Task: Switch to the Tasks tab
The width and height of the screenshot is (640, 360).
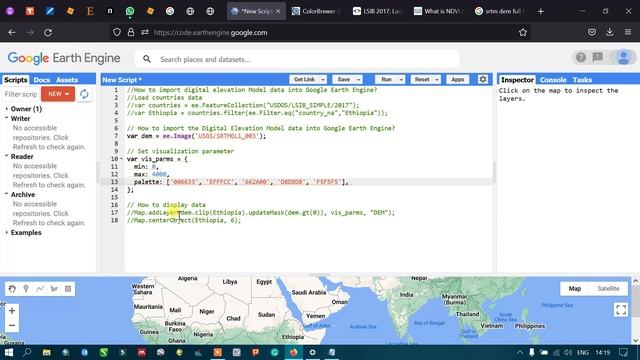Action: tap(582, 80)
